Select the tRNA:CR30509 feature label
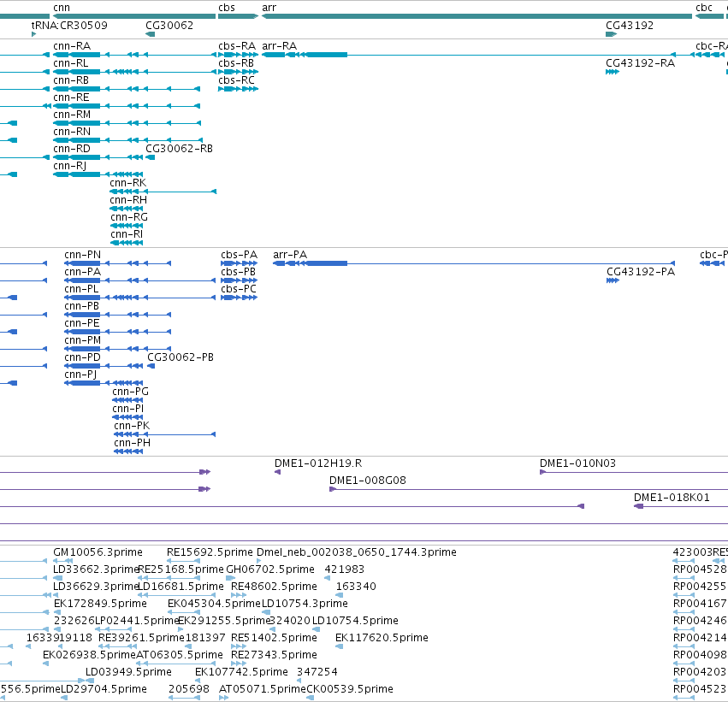The image size is (728, 702). tap(69, 26)
